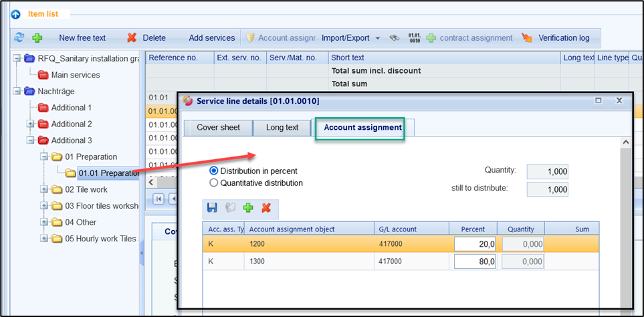
Task: Select the Quantitative distribution radio button
Action: click(x=214, y=183)
